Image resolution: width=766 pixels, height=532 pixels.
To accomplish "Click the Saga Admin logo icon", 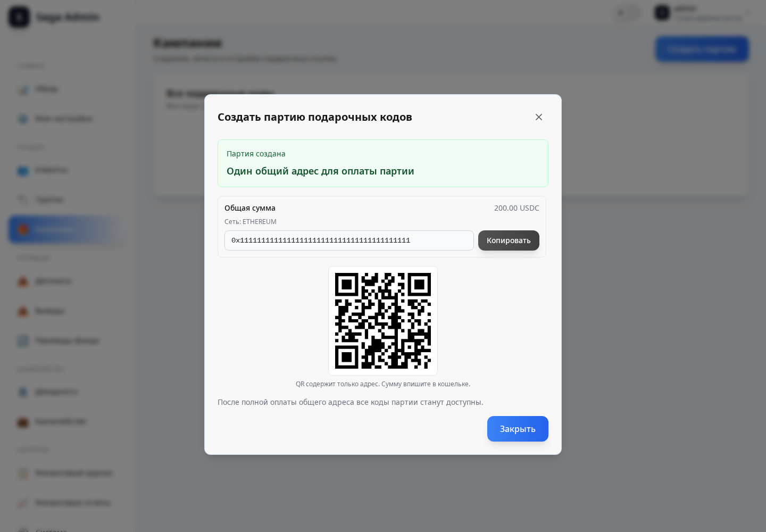I will (19, 17).
